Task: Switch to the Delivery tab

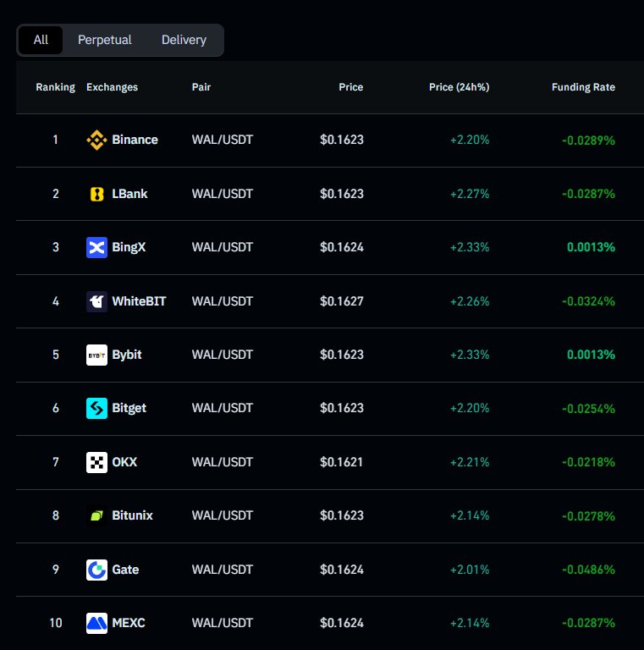Action: tap(184, 40)
